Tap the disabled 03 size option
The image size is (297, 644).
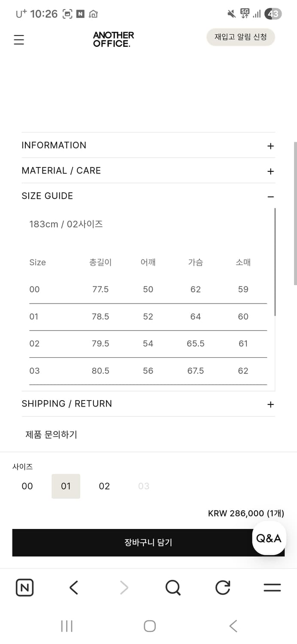(x=143, y=486)
